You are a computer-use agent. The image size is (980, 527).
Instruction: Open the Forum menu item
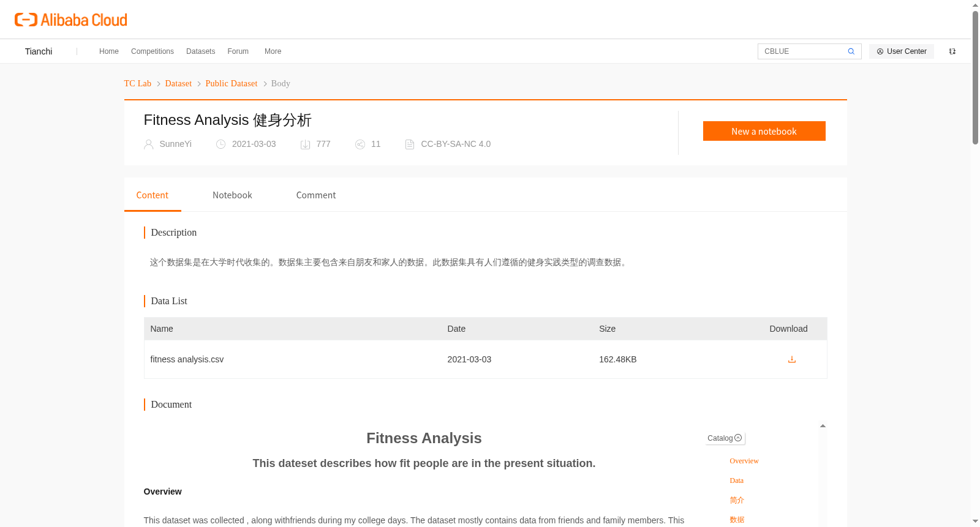point(238,51)
